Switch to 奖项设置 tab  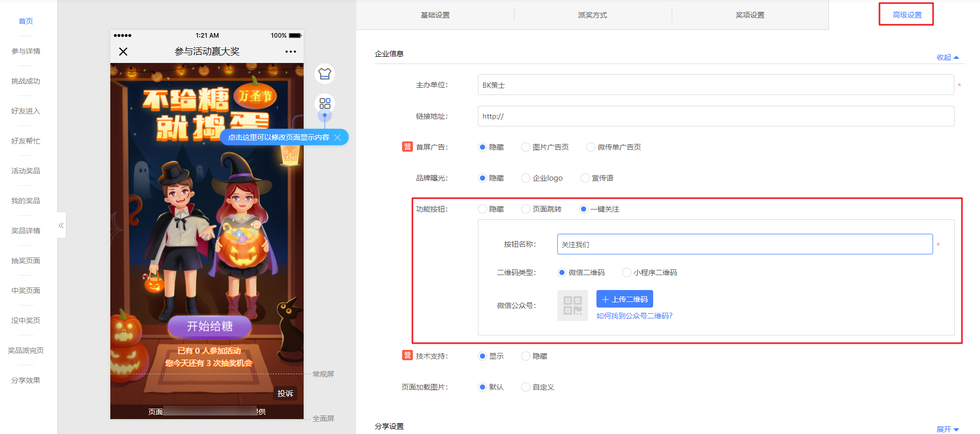(750, 15)
